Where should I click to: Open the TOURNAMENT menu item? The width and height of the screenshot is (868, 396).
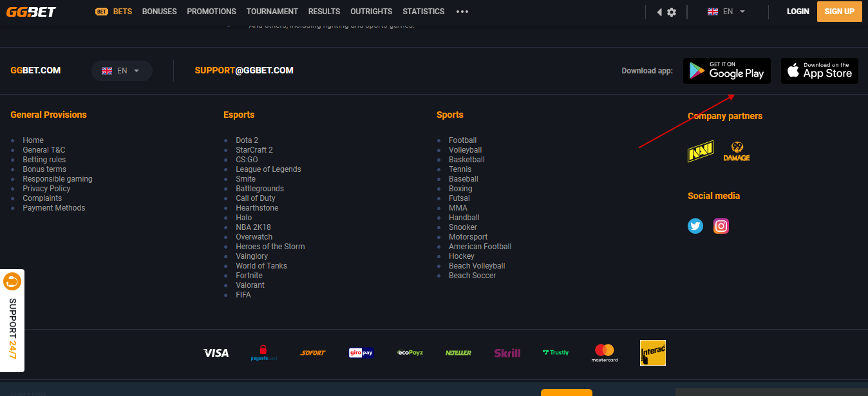pyautogui.click(x=272, y=12)
